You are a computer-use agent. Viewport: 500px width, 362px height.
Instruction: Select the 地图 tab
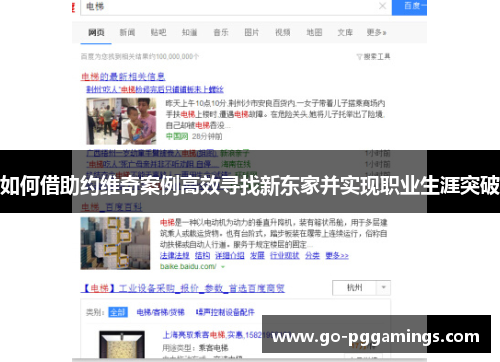tap(314, 32)
